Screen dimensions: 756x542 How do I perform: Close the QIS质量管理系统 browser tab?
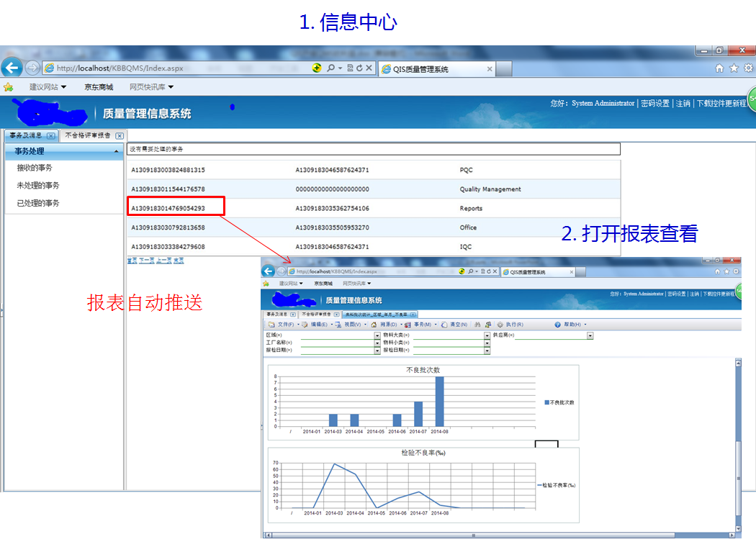(x=490, y=69)
